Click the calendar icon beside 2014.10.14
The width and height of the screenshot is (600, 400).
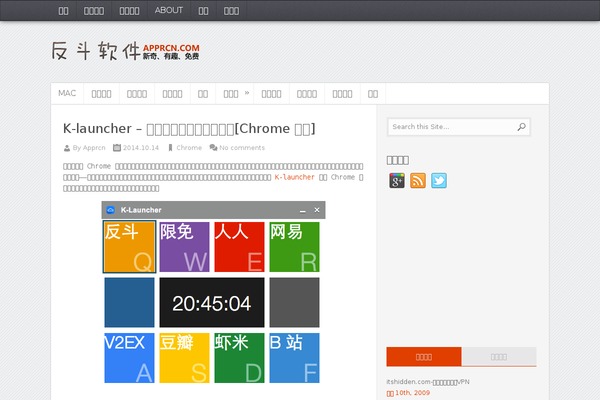[117, 147]
